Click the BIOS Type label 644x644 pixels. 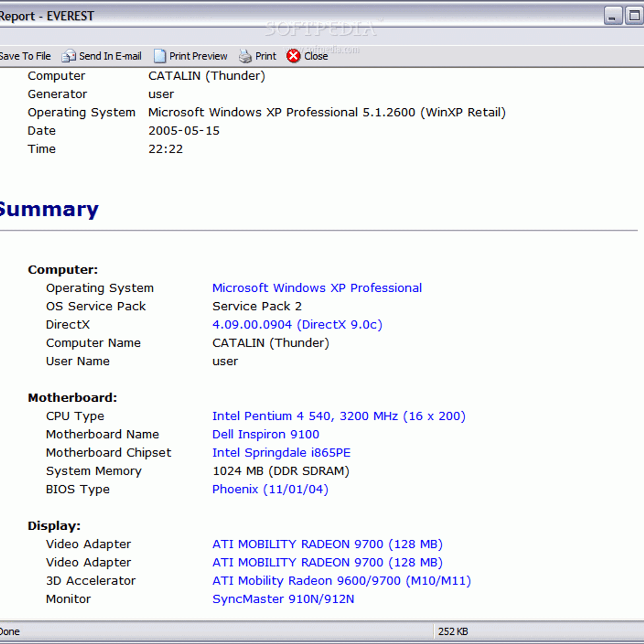pyautogui.click(x=77, y=489)
